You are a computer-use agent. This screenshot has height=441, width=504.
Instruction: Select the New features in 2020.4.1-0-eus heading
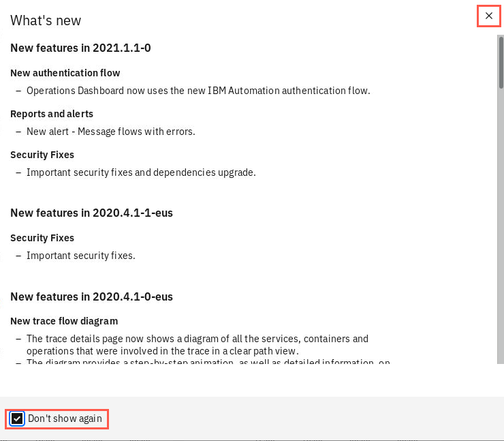92,296
